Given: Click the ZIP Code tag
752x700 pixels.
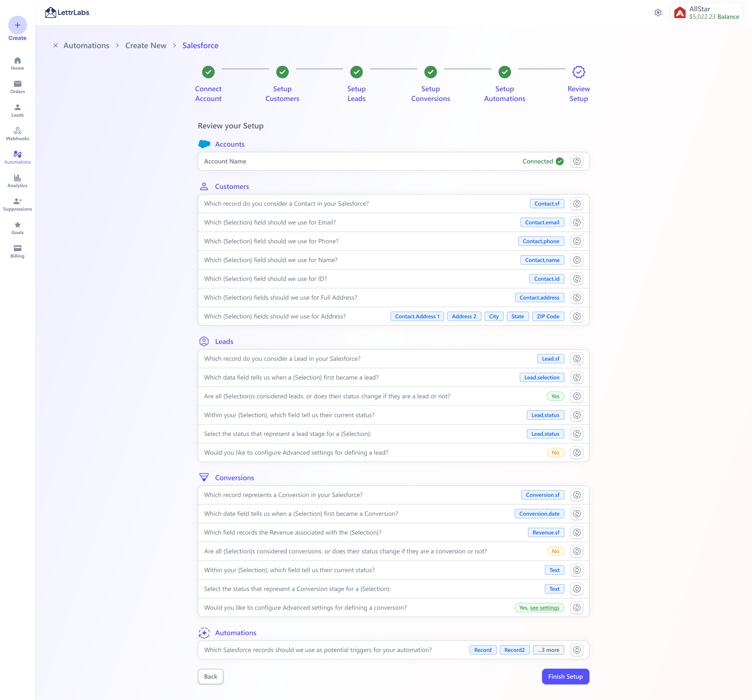Looking at the screenshot, I should pos(548,316).
